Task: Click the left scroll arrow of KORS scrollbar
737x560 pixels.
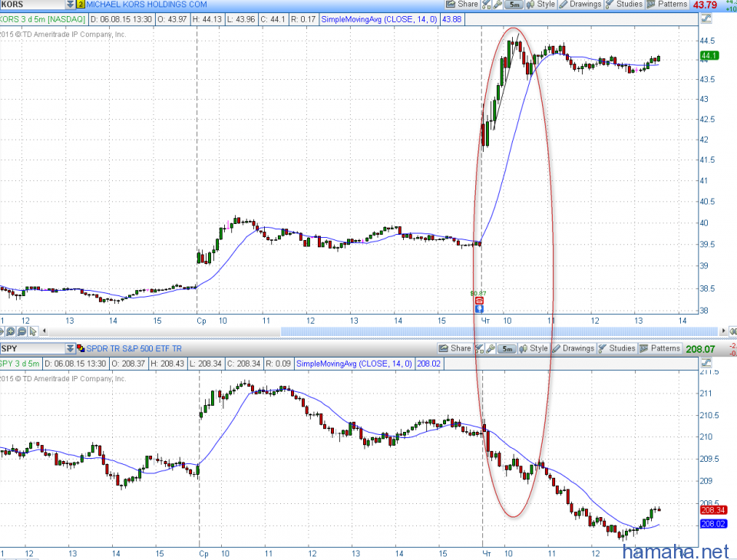Action: coord(45,331)
